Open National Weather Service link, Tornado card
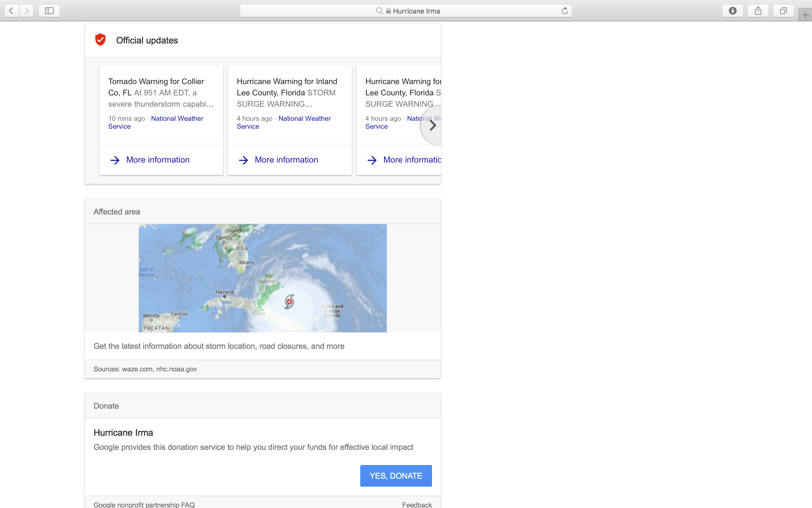Image resolution: width=812 pixels, height=508 pixels. [155, 122]
